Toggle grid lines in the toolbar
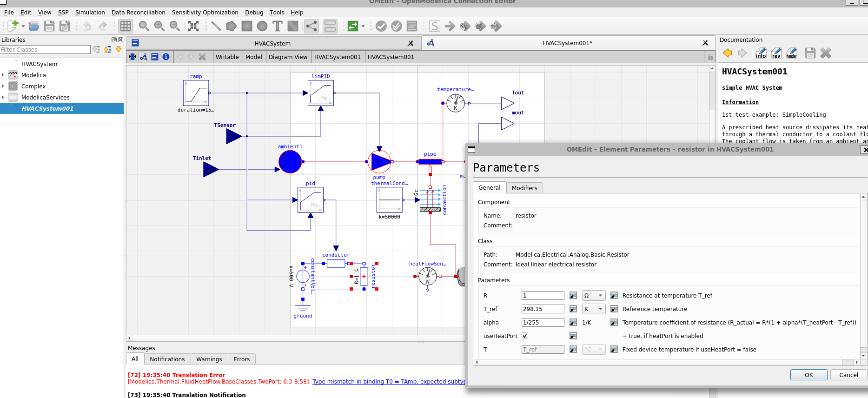The width and height of the screenshot is (868, 398). (x=126, y=26)
